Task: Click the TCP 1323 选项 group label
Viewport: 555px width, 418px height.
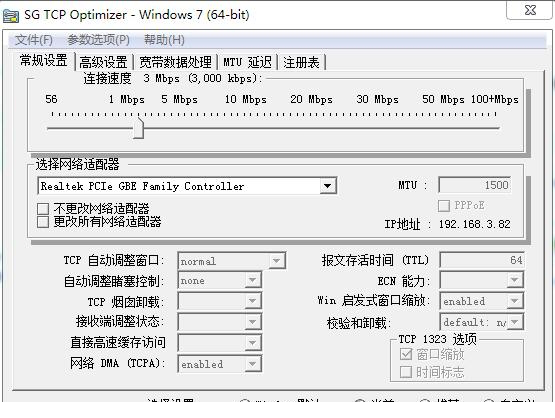Action: point(438,339)
